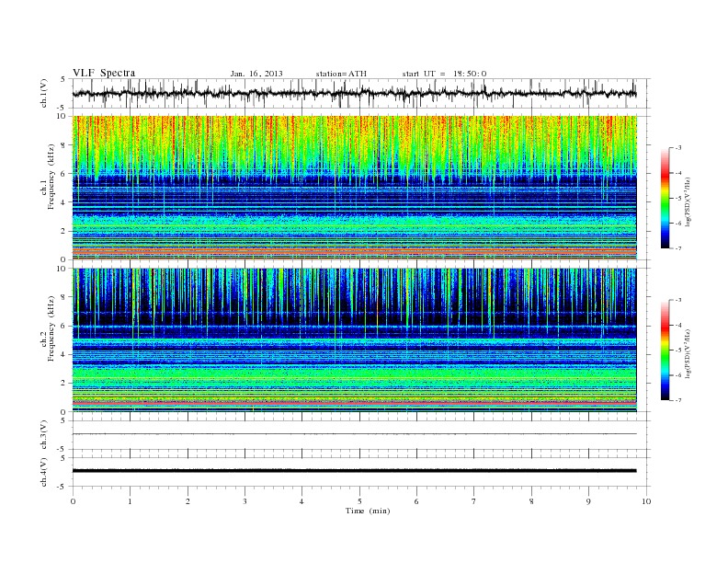Screen dimensions: 728x563
Task: Click the thick ch.4 waveform trace
Action: (354, 471)
